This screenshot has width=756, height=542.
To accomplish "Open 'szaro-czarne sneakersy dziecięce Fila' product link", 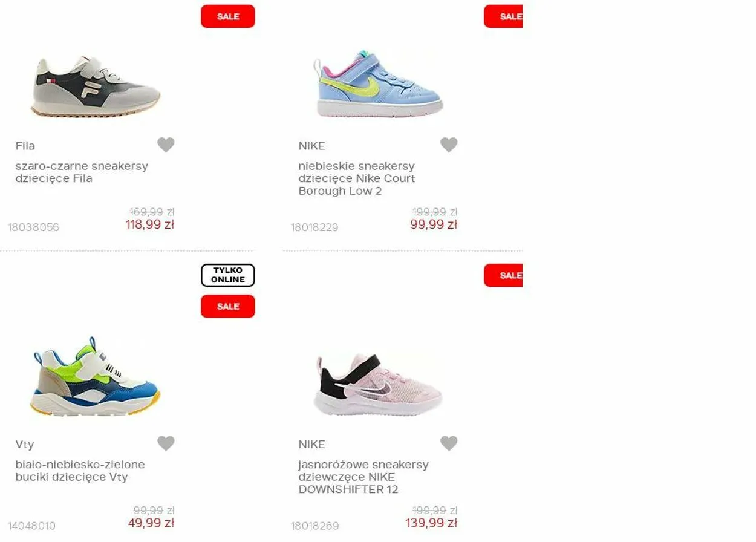I will click(x=82, y=172).
